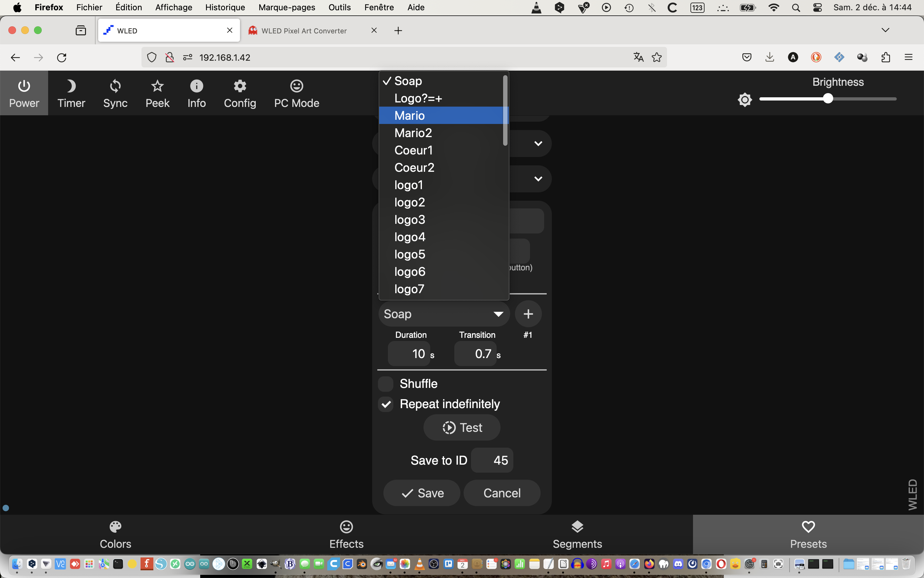Pick Logo?=+ from the list
The height and width of the screenshot is (578, 924).
point(442,98)
